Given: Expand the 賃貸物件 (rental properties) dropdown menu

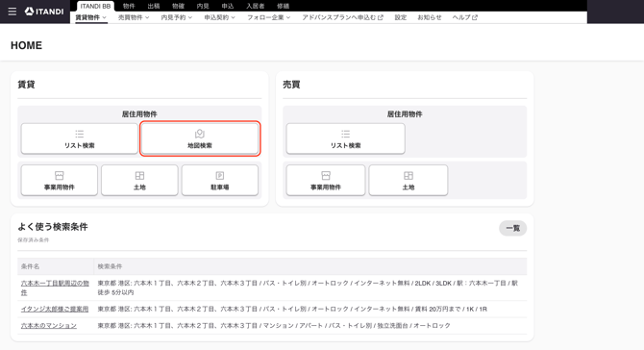Looking at the screenshot, I should click(x=90, y=17).
